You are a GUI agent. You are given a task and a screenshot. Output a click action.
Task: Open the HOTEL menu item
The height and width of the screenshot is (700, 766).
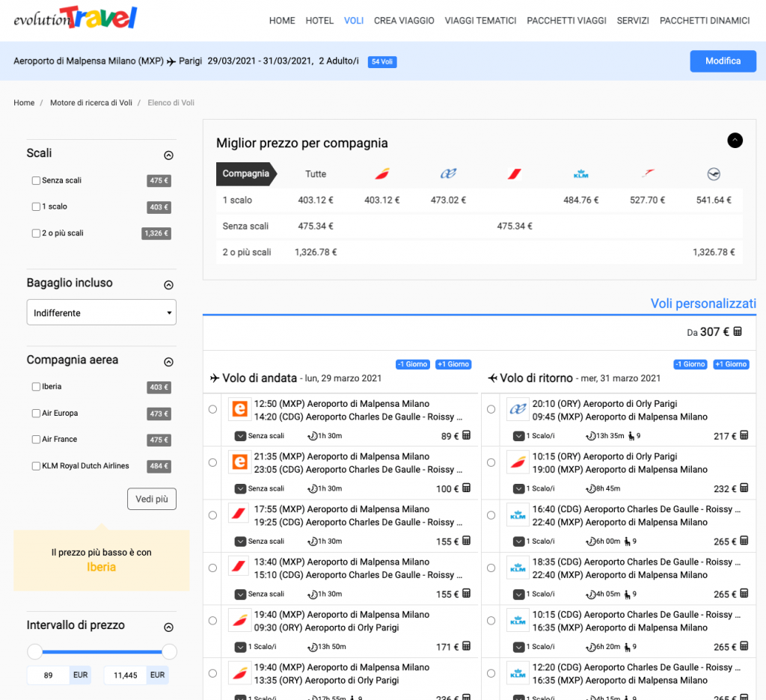click(319, 21)
